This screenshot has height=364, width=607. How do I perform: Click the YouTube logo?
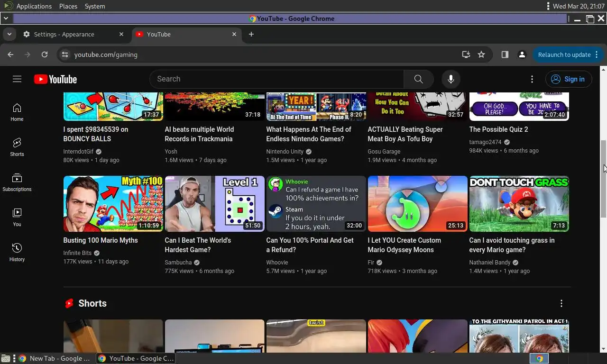coord(55,79)
